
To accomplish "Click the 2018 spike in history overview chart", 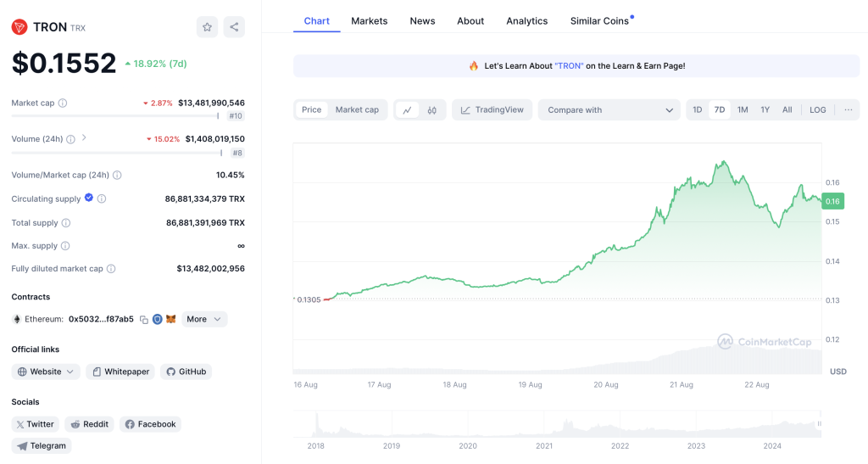I will [317, 425].
